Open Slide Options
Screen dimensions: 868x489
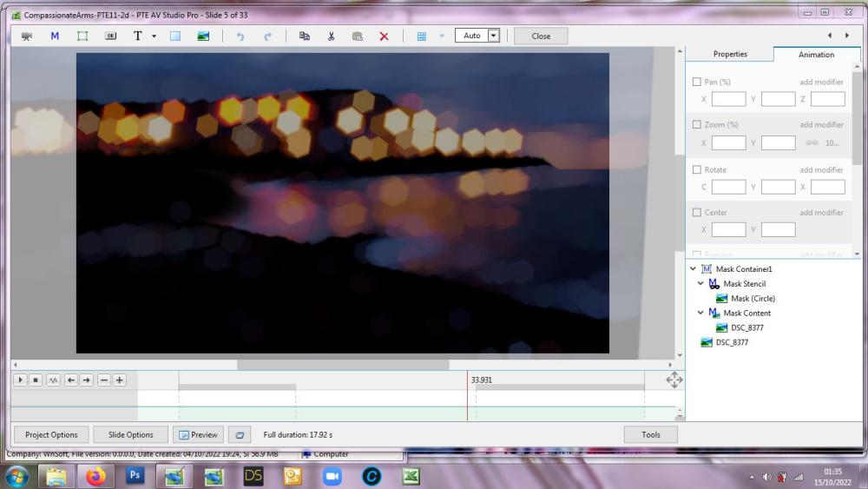coord(130,434)
